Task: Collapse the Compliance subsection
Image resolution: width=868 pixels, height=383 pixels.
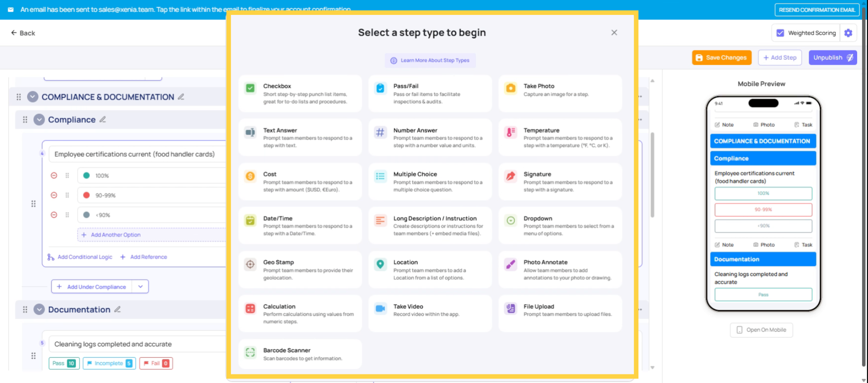Action: (x=39, y=120)
